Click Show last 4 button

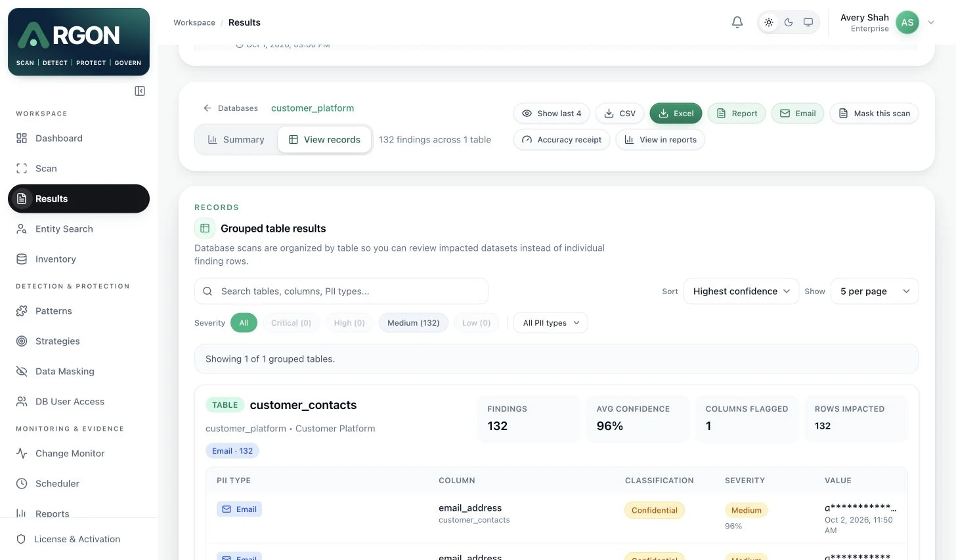click(552, 114)
